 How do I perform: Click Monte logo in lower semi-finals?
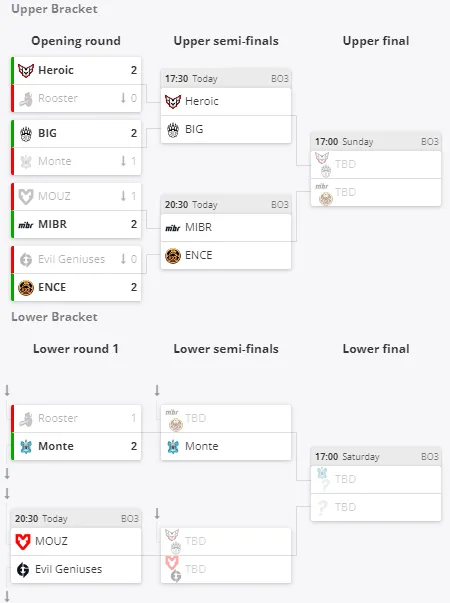pyautogui.click(x=173, y=446)
